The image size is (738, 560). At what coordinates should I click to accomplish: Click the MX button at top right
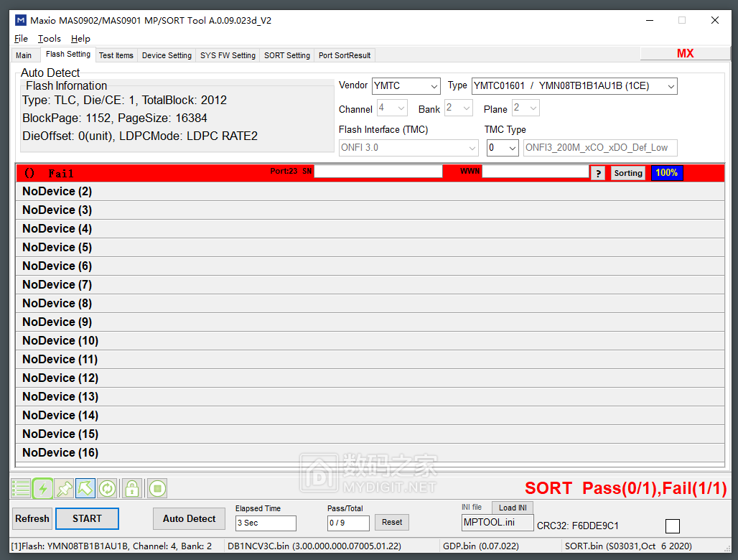685,53
